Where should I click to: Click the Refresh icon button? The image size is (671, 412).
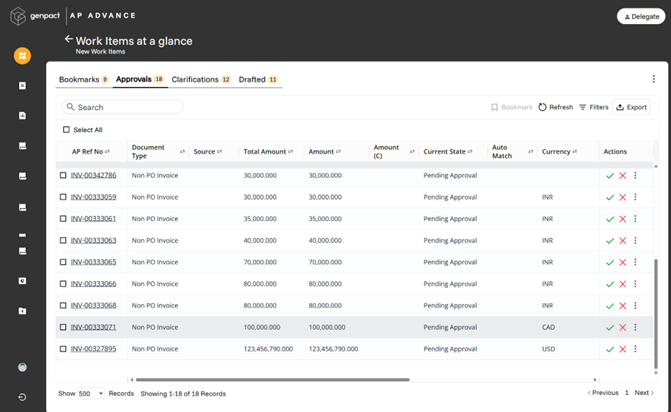click(543, 107)
